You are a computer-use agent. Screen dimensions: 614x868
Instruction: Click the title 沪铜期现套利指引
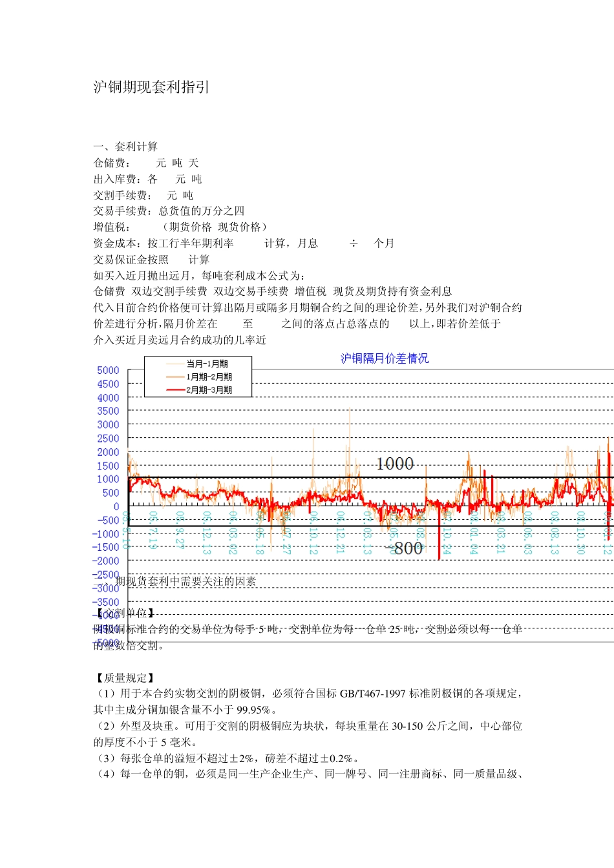pyautogui.click(x=151, y=87)
